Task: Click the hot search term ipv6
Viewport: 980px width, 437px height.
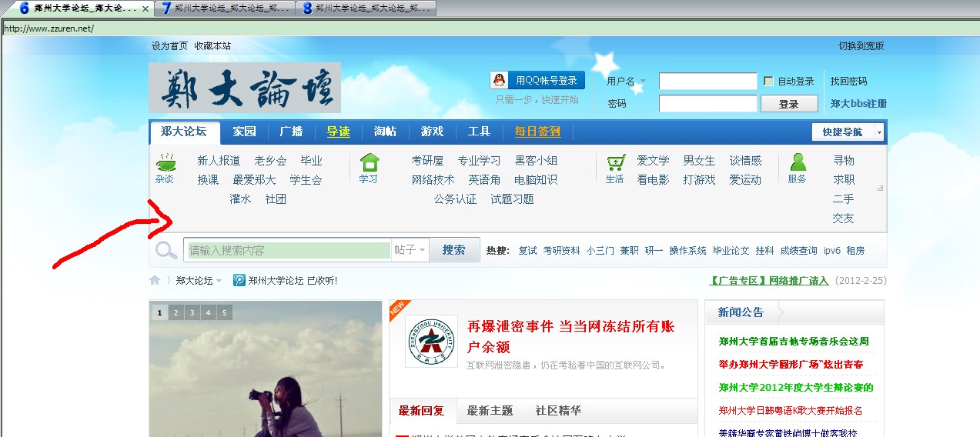Action: 832,251
